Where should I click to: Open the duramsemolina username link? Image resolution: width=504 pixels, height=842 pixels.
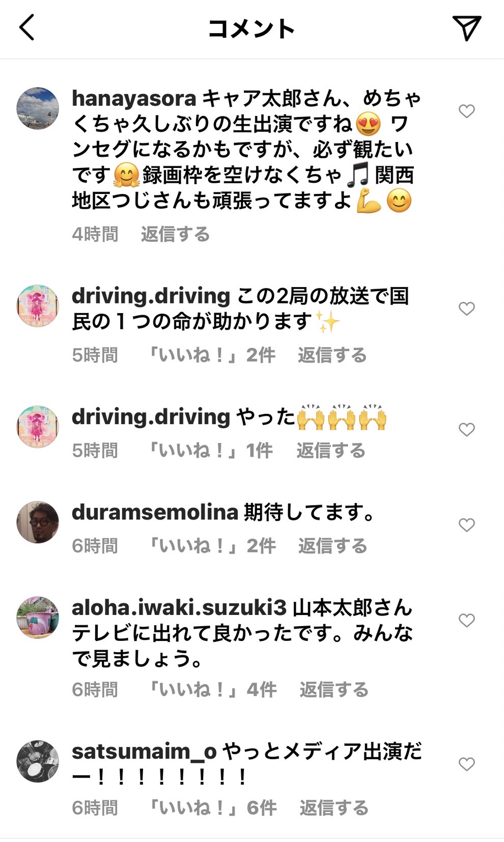[155, 512]
